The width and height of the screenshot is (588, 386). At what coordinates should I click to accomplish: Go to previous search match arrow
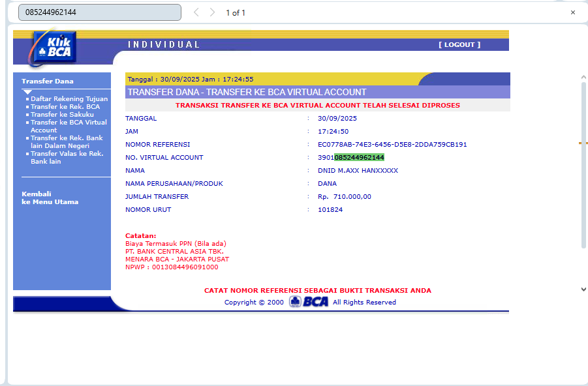tap(196, 12)
